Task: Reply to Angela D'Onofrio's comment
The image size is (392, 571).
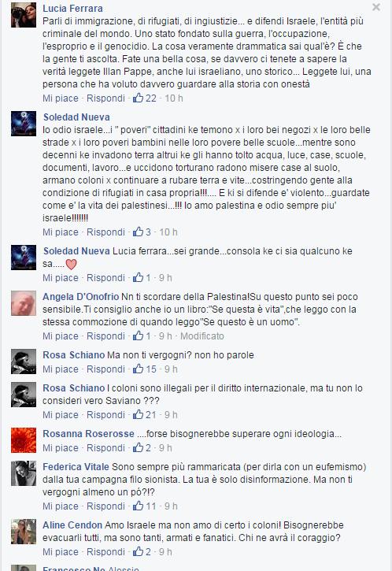Action: (105, 336)
